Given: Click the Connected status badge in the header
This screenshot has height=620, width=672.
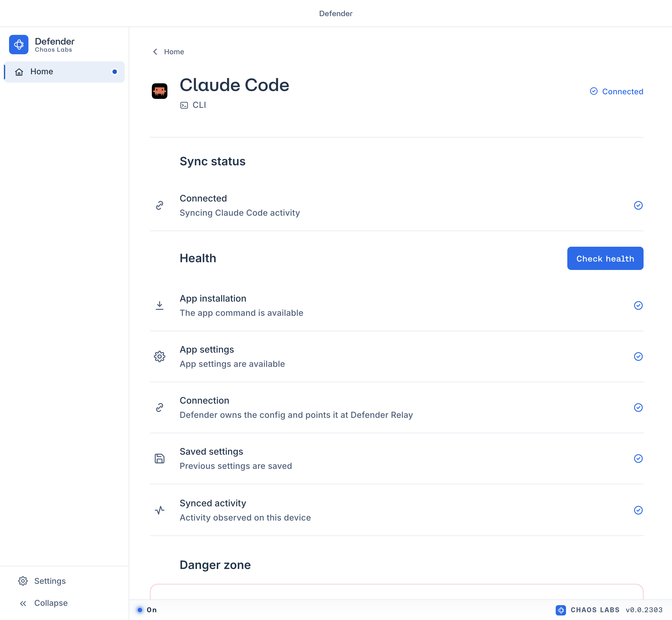Looking at the screenshot, I should 617,91.
